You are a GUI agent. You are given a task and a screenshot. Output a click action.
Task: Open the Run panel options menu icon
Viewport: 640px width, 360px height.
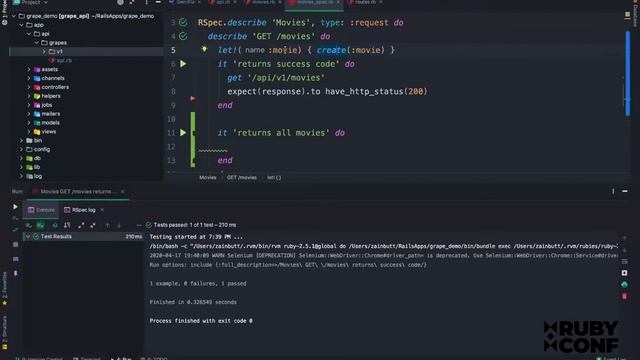[x=613, y=191]
